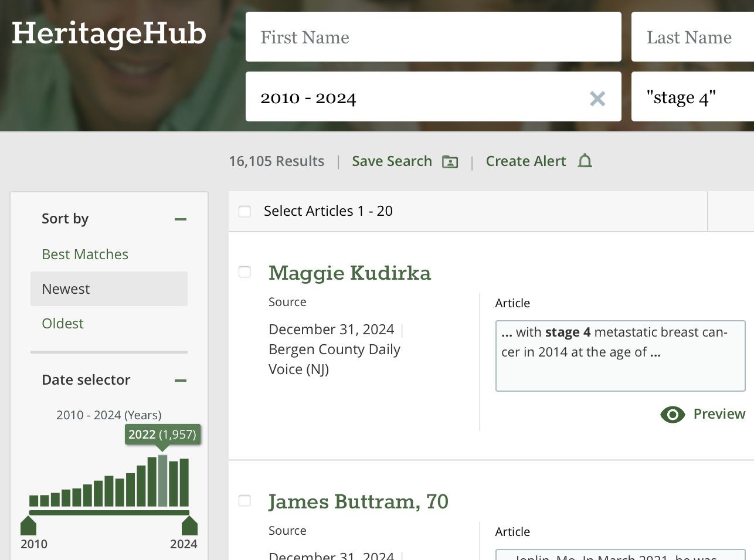Viewport: 754px width, 560px height.
Task: Tick the Maggie Kudirka article checkbox
Action: click(245, 272)
